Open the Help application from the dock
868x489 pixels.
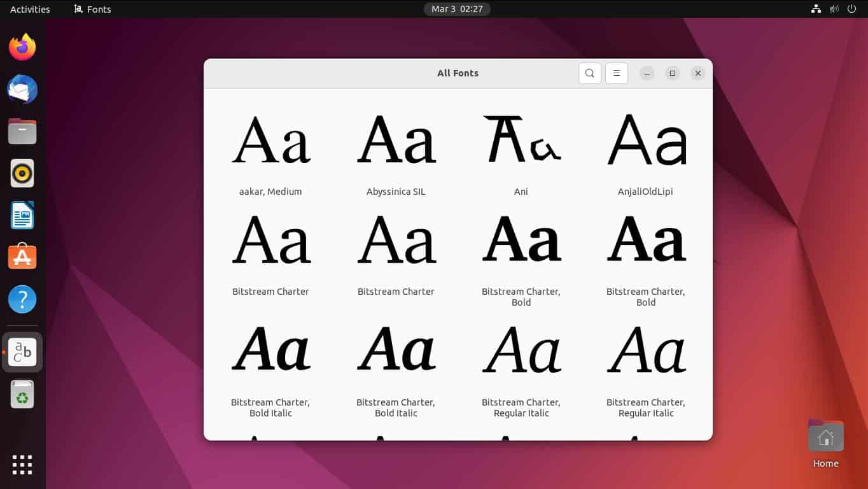(22, 299)
